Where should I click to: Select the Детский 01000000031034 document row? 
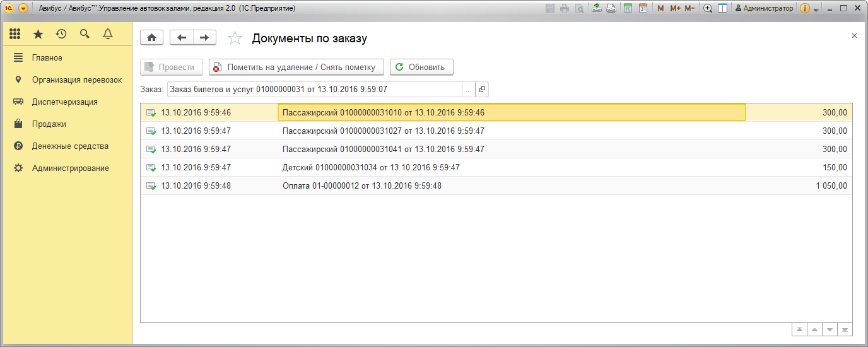coord(371,168)
